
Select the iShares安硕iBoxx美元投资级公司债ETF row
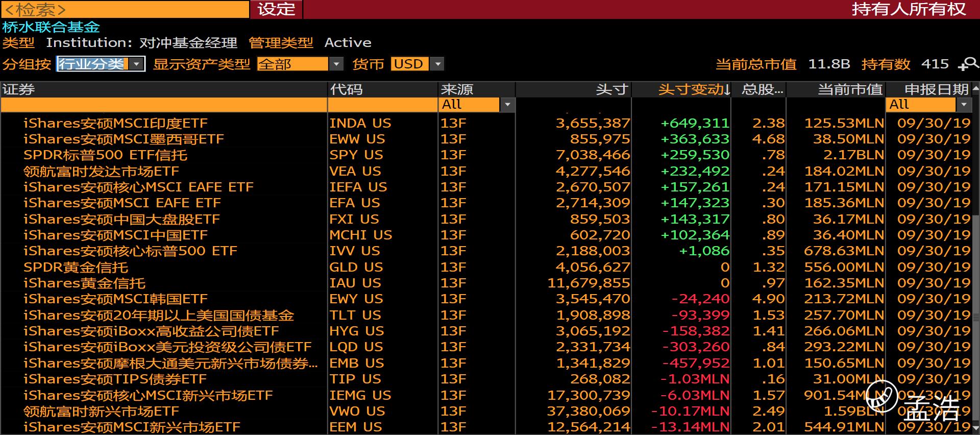486,347
